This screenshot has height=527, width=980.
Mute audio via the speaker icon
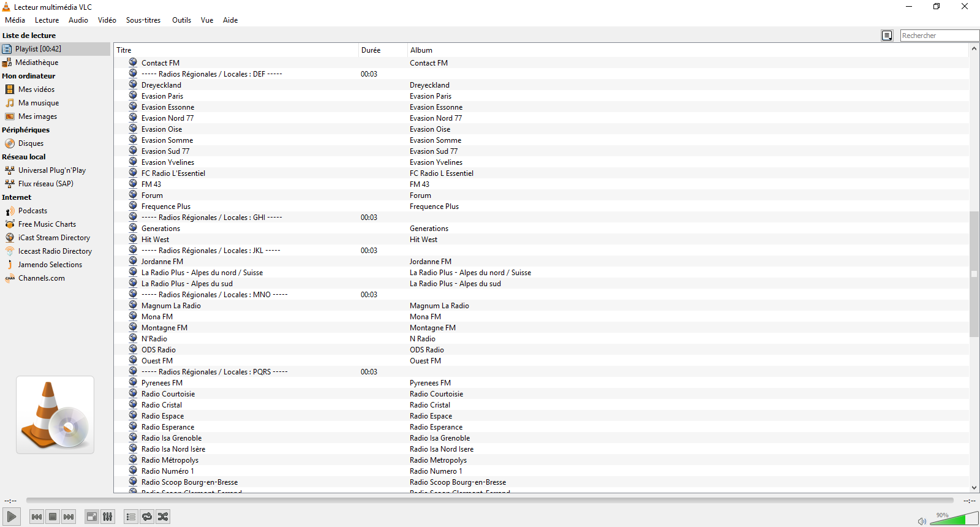click(x=922, y=521)
